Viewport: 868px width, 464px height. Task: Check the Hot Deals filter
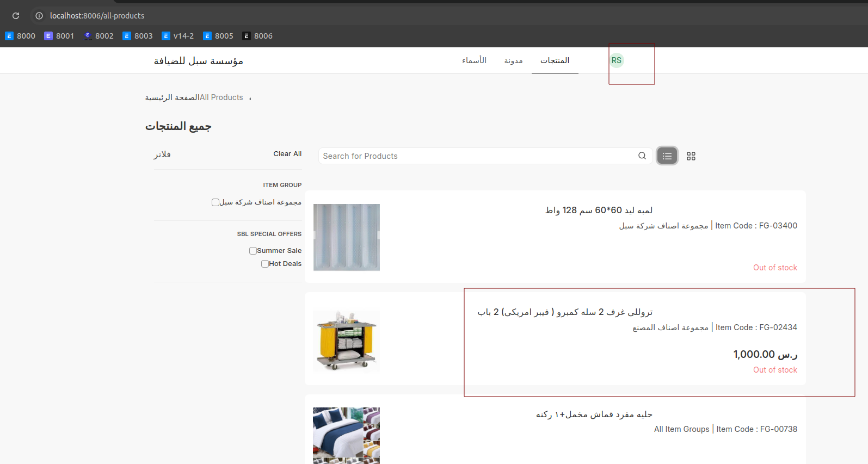[265, 264]
